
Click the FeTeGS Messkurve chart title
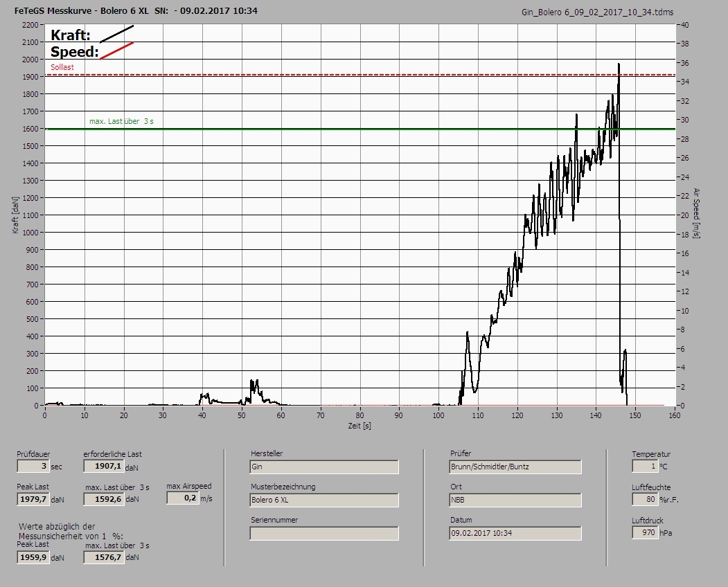(136, 10)
